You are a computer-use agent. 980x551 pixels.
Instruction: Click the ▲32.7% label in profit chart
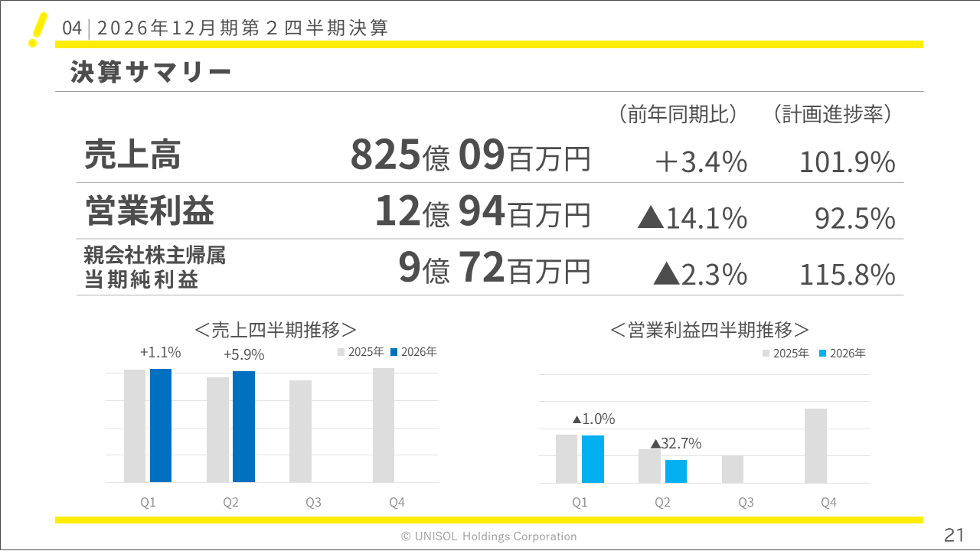pyautogui.click(x=676, y=444)
